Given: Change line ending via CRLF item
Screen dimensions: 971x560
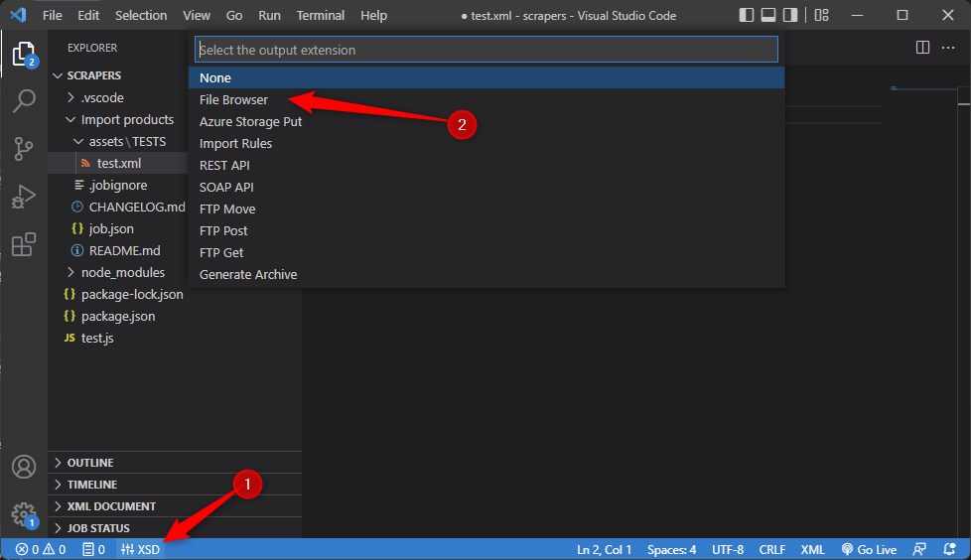Looking at the screenshot, I should (x=772, y=549).
